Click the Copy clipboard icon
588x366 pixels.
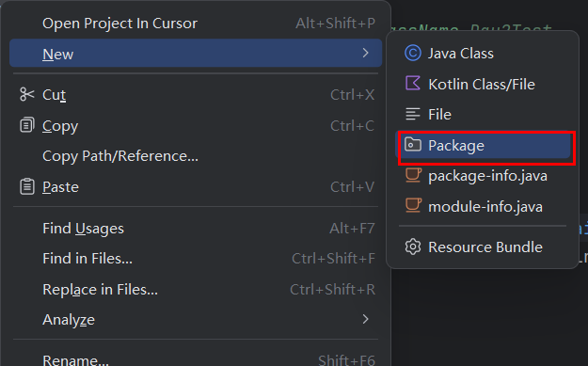(x=26, y=125)
